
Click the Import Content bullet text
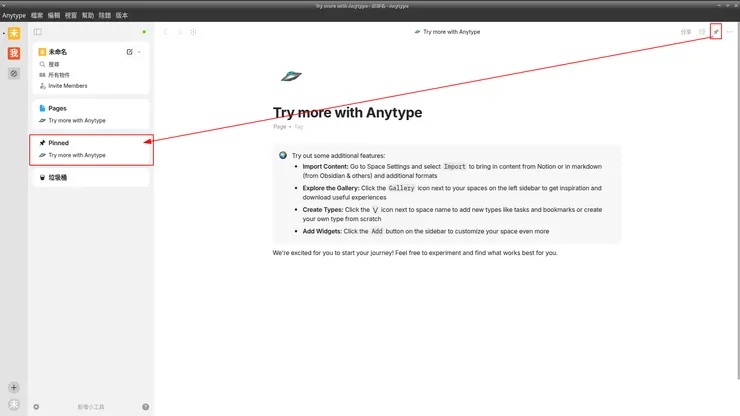(452, 171)
